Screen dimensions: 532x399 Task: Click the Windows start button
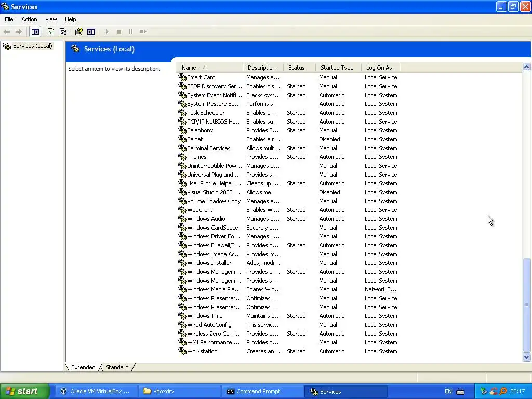tap(25, 391)
